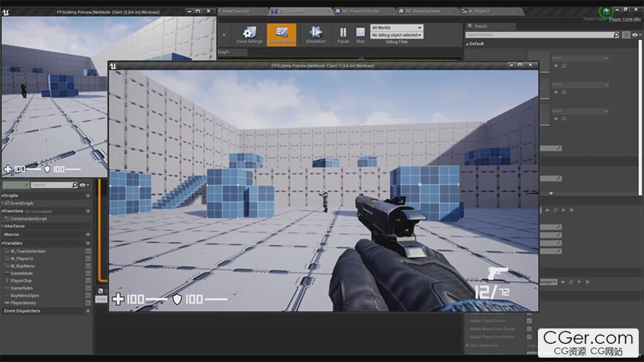The width and height of the screenshot is (644, 362).
Task: Start Simulation from the toolbar
Action: 315,34
